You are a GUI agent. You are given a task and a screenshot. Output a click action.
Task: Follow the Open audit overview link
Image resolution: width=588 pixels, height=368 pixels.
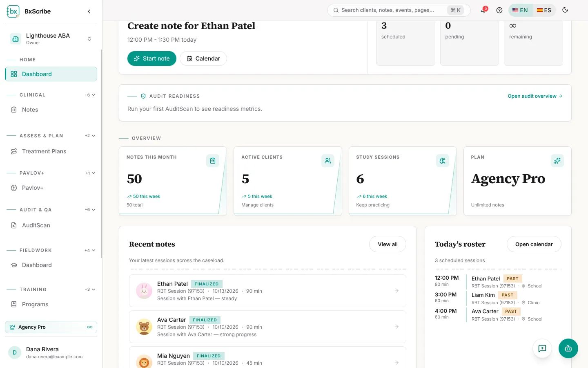click(x=535, y=96)
